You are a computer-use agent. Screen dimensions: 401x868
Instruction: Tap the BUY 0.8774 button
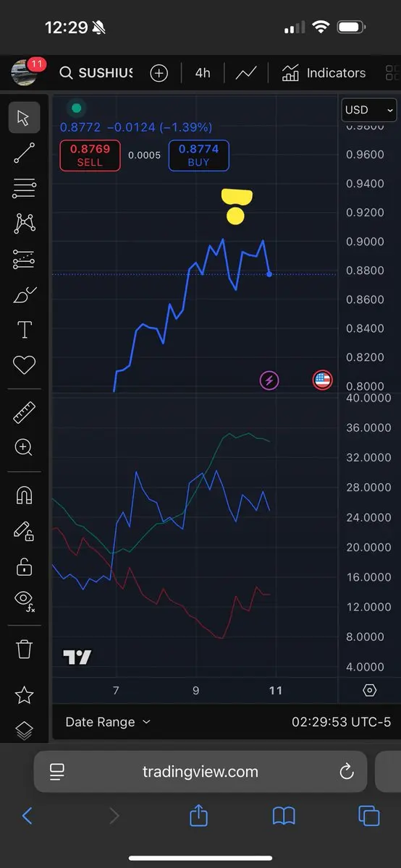click(198, 156)
